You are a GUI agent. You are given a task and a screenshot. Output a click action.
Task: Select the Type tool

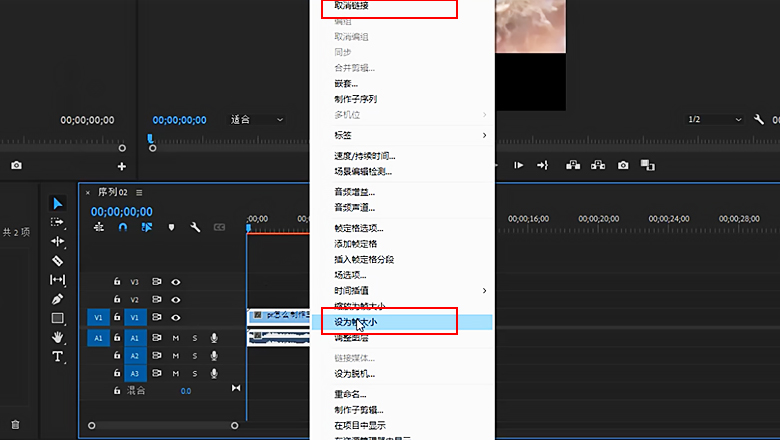pos(57,356)
